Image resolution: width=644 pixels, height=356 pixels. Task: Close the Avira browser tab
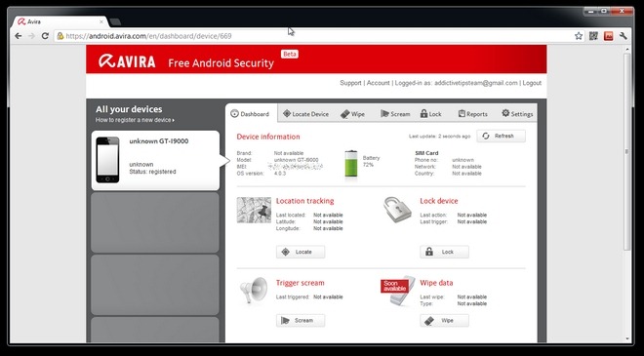pyautogui.click(x=101, y=21)
